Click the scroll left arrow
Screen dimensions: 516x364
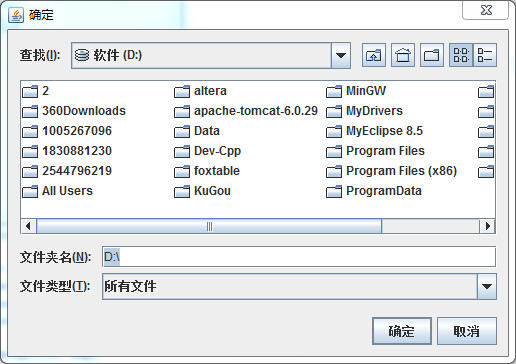[x=28, y=226]
